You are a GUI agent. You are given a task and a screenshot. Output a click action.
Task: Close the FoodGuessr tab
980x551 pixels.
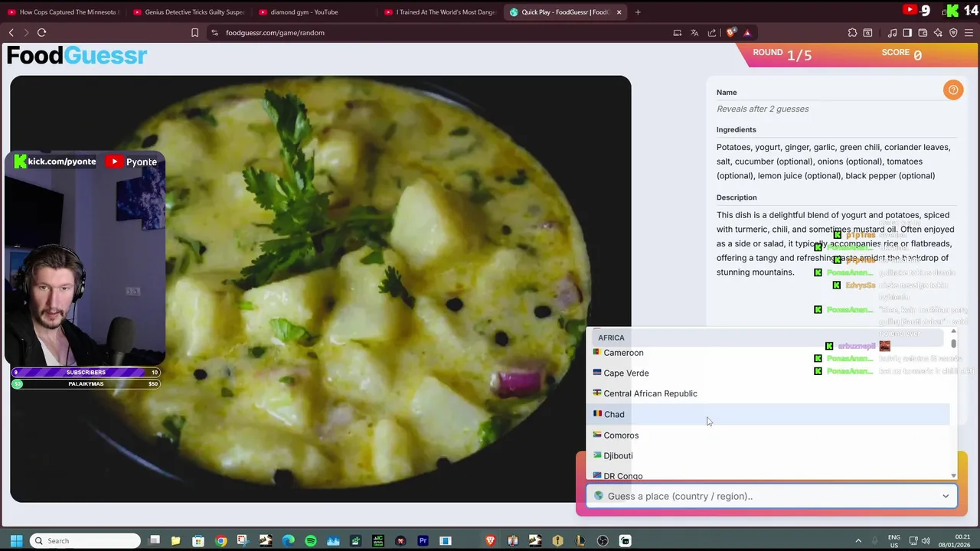(619, 12)
